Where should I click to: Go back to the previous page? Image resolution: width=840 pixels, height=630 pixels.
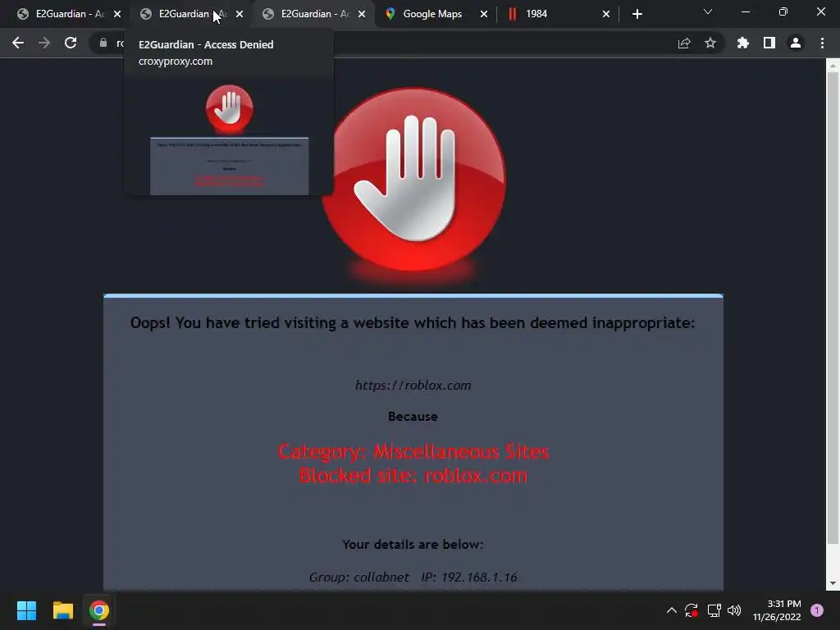18,43
